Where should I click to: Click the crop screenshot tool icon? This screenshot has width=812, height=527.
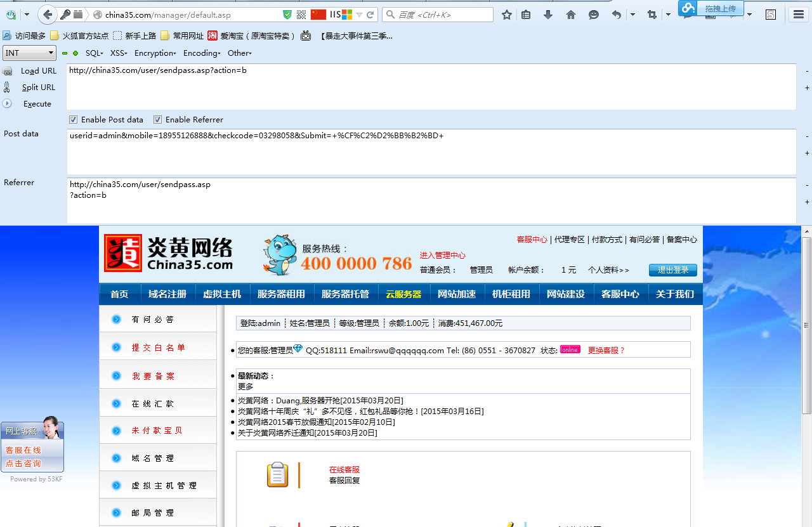point(652,15)
